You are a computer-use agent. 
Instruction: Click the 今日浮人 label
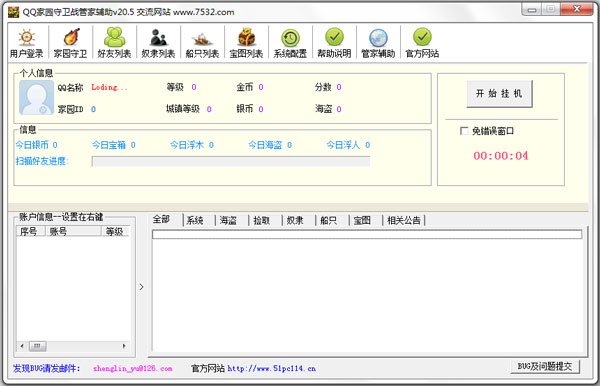[x=343, y=145]
